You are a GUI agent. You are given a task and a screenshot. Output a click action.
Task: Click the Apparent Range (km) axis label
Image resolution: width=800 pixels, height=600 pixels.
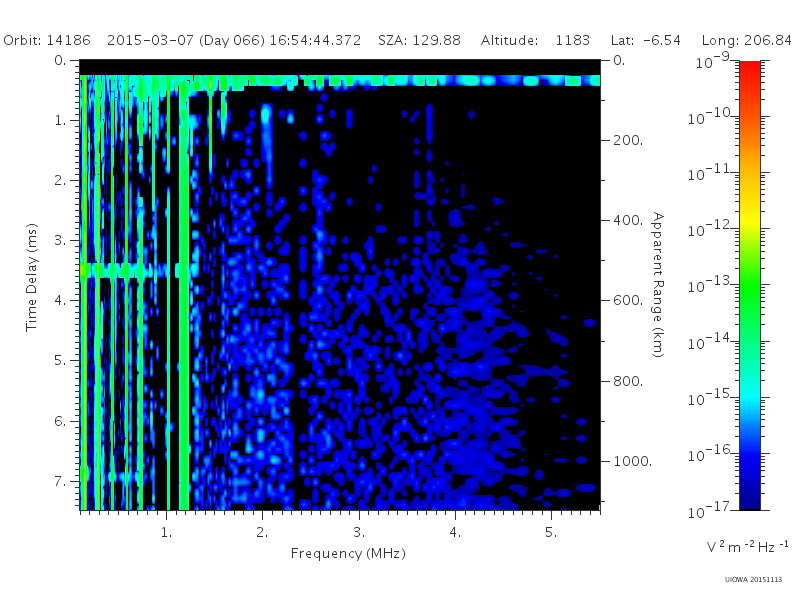tap(658, 285)
